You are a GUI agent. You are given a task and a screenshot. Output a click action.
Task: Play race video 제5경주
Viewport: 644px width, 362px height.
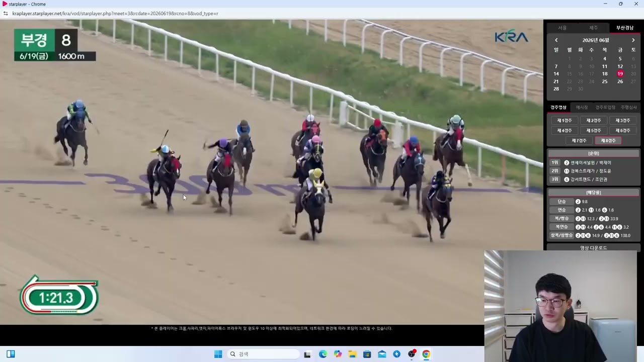(593, 131)
